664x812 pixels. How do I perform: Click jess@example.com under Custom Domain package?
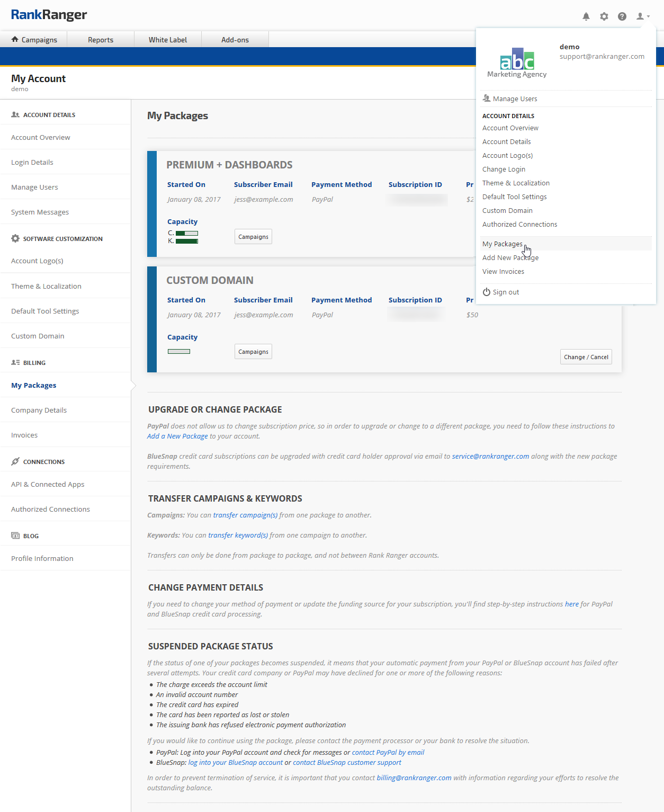[264, 315]
